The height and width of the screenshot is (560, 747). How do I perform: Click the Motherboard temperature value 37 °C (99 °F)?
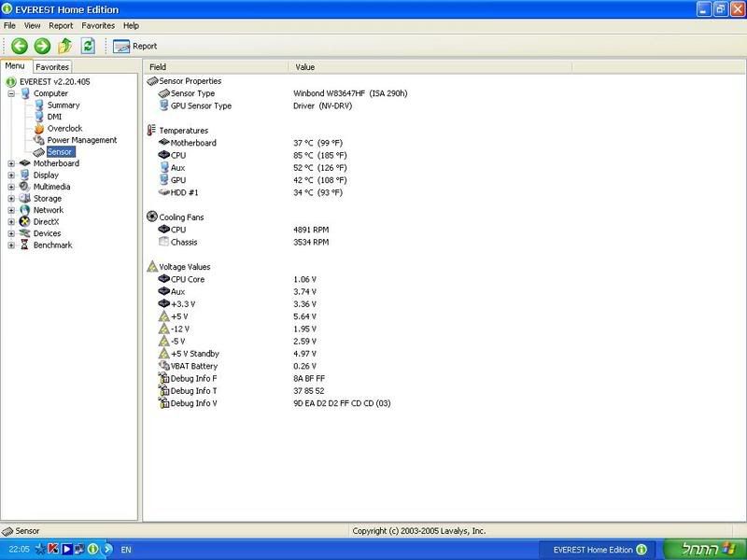(317, 143)
